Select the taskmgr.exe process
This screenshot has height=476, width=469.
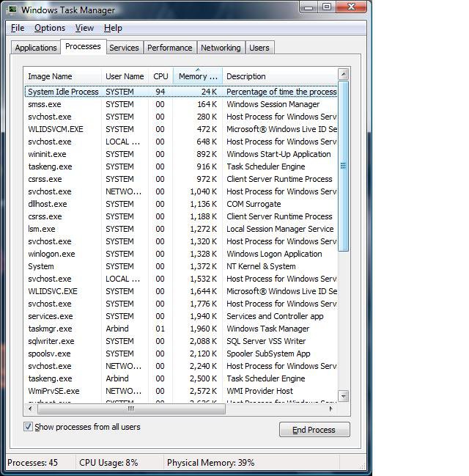[181, 329]
